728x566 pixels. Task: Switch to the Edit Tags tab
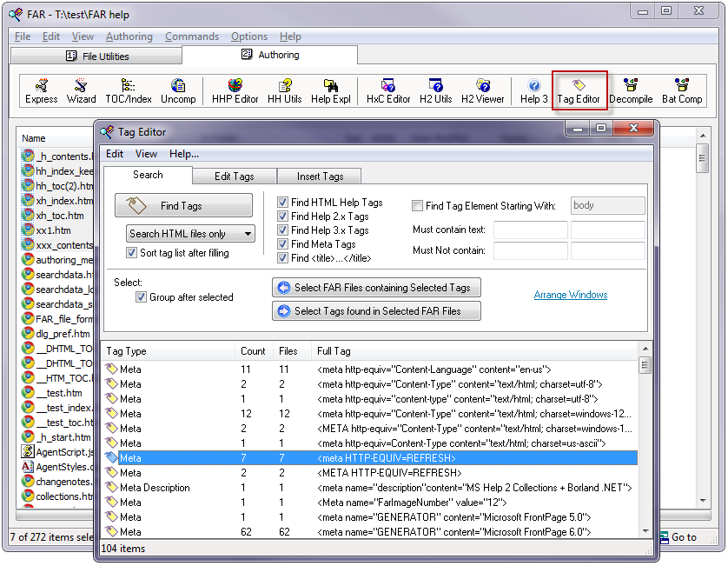click(x=234, y=176)
